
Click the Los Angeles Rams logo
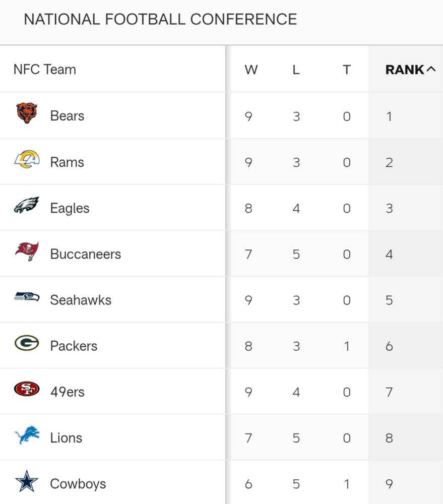coord(27,159)
